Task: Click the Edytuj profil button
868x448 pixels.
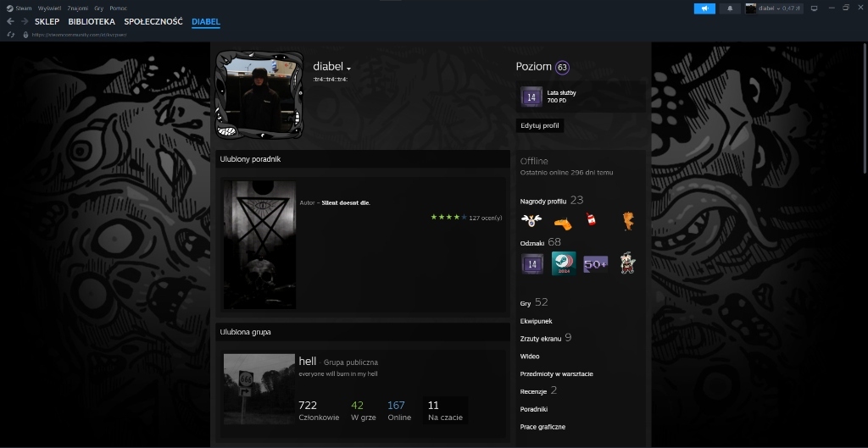Action: [540, 125]
